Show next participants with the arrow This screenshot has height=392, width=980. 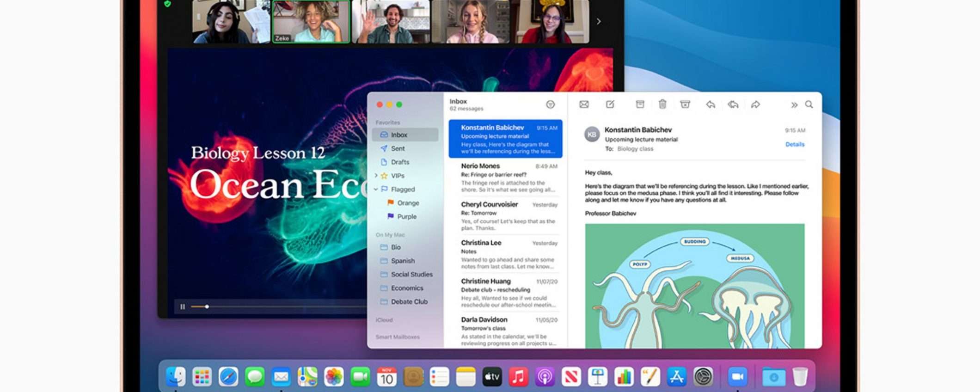click(599, 21)
